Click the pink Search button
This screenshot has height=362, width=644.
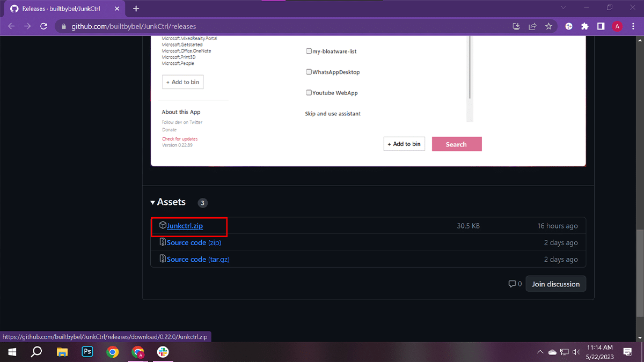tap(457, 144)
